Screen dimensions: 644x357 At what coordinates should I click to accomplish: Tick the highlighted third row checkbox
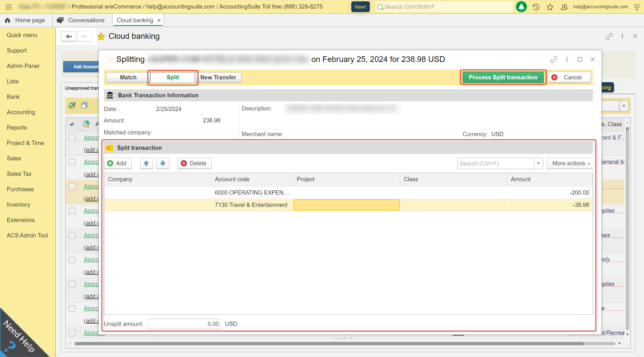72,186
